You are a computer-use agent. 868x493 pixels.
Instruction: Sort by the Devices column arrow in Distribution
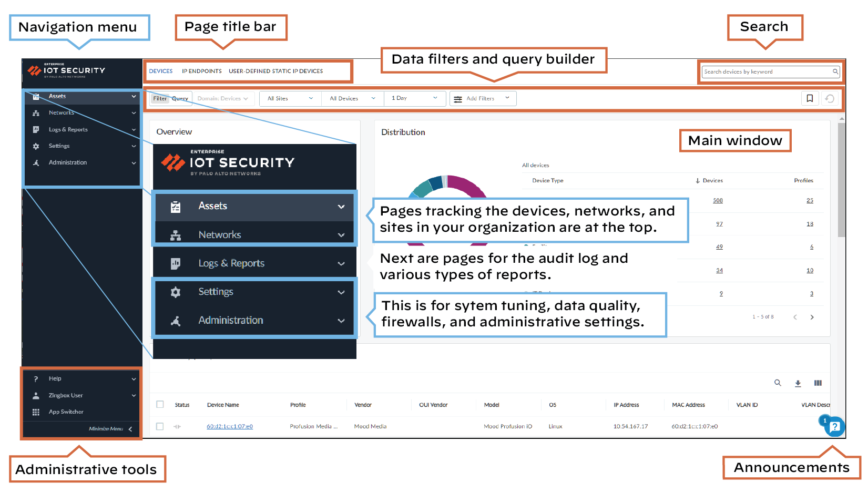tap(698, 181)
